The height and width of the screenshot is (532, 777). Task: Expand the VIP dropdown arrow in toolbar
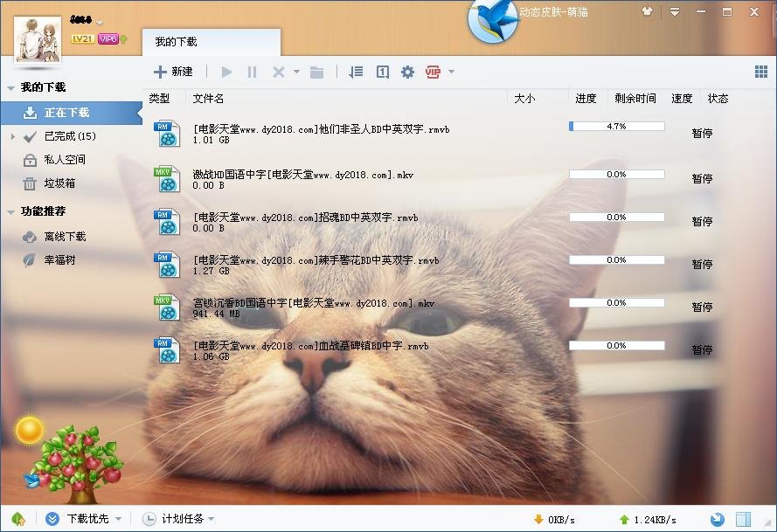tap(451, 72)
